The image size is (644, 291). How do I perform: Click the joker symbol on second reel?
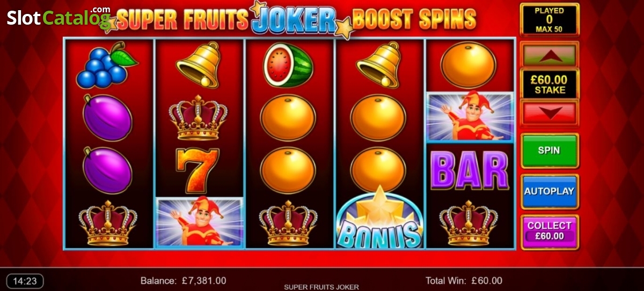pos(199,222)
